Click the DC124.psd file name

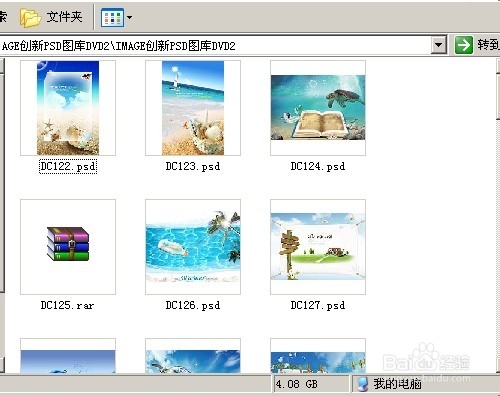click(318, 166)
